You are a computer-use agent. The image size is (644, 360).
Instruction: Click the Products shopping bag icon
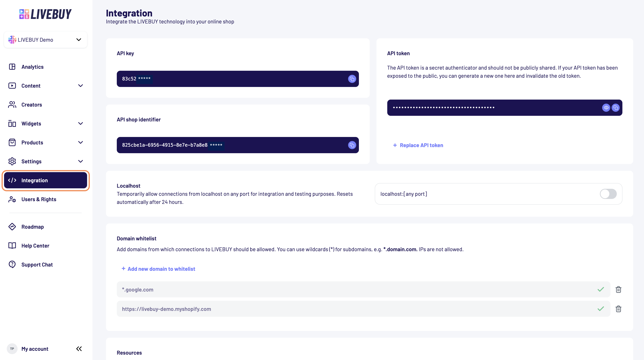coord(12,142)
